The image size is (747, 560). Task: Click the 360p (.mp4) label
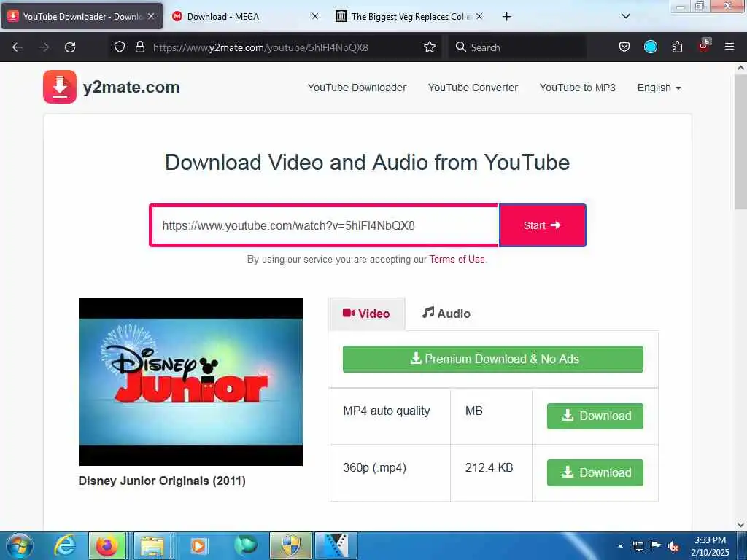coord(374,467)
